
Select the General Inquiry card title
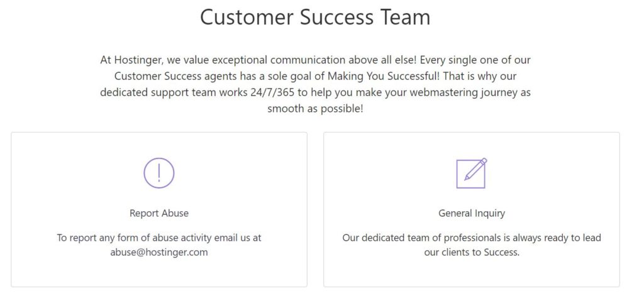click(472, 213)
